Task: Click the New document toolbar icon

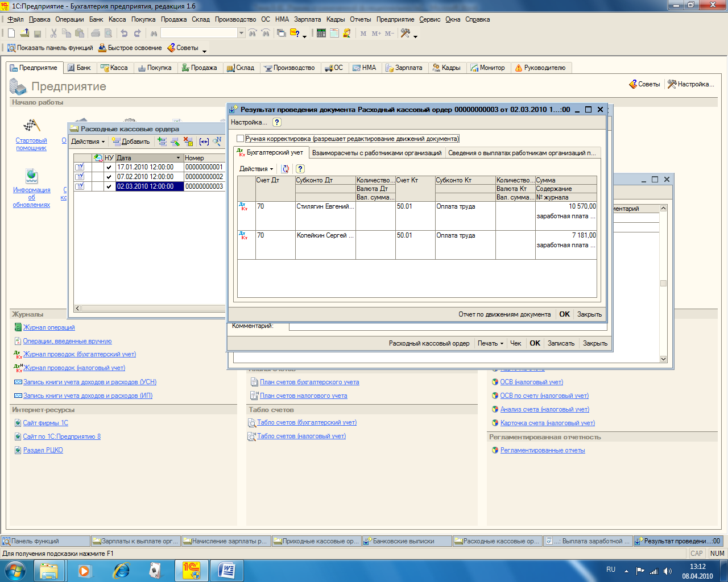Action: [x=11, y=34]
